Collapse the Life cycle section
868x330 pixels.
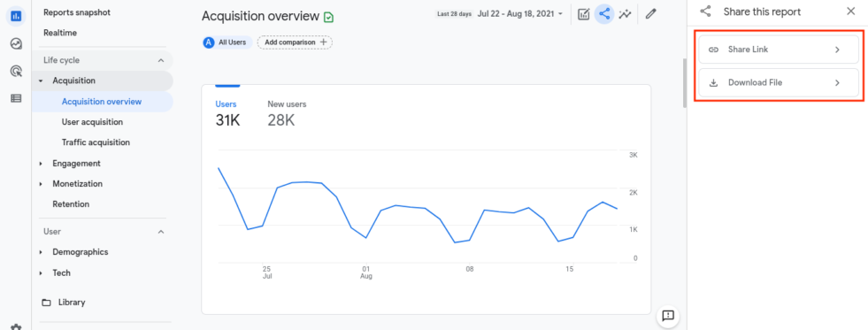[161, 60]
